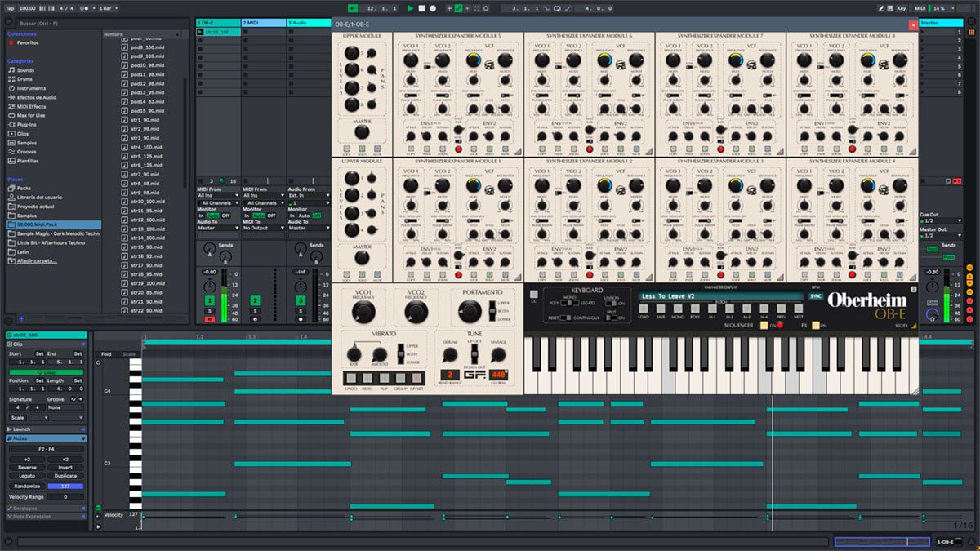Select Efectos de Audio category

coord(36,97)
